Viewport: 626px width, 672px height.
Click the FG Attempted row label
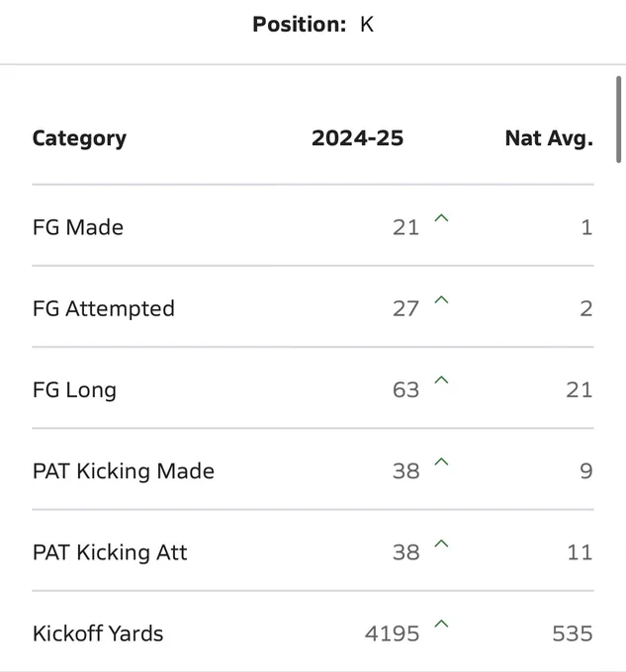[x=104, y=309]
